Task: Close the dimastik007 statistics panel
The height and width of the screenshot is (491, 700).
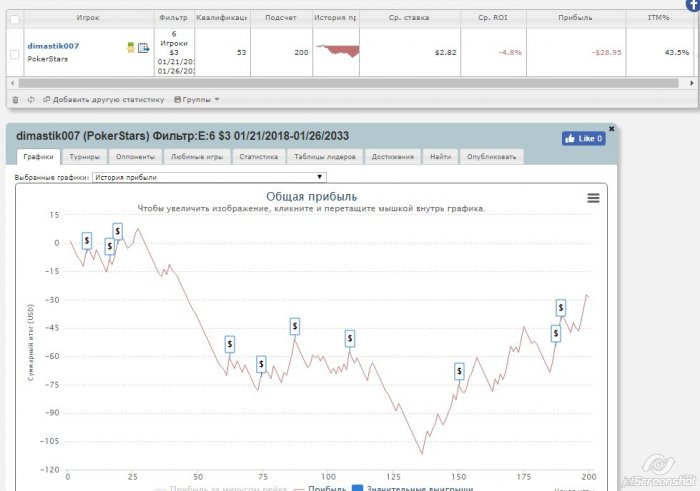Action: (612, 129)
